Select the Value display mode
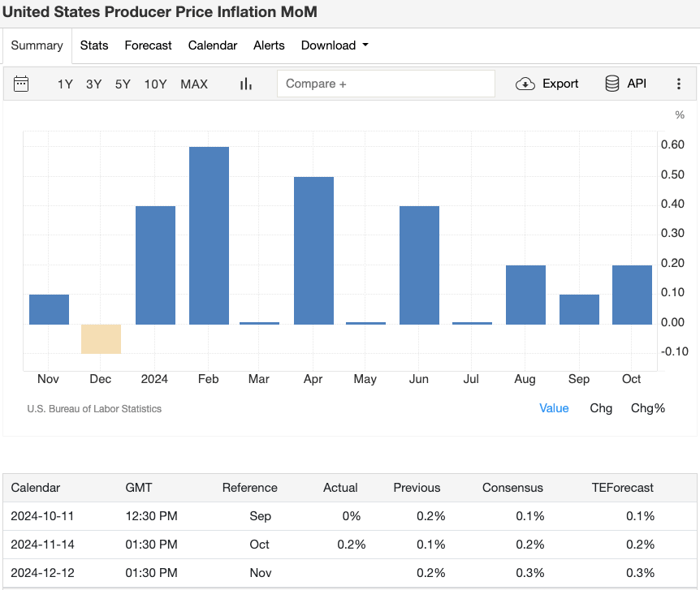The height and width of the screenshot is (590, 700). click(x=554, y=408)
